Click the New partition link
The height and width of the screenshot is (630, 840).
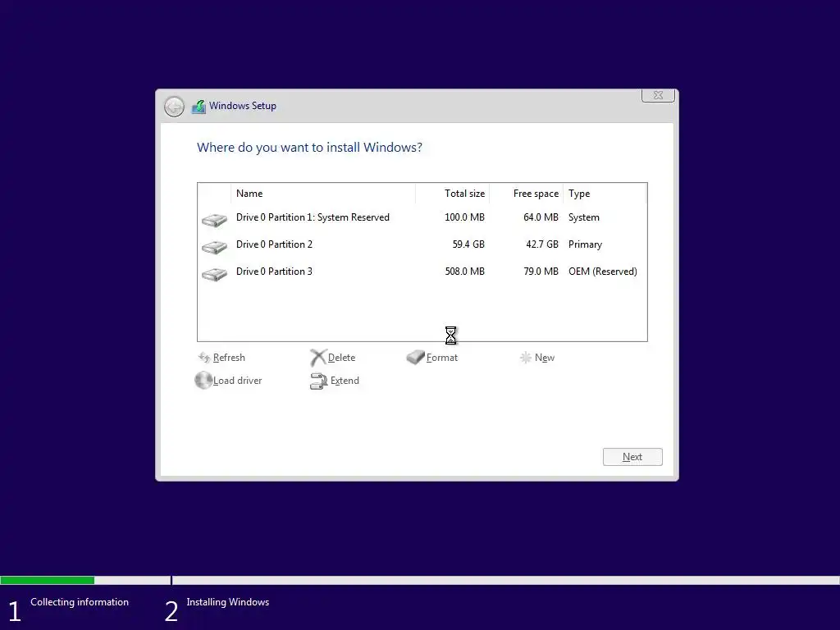pos(545,358)
